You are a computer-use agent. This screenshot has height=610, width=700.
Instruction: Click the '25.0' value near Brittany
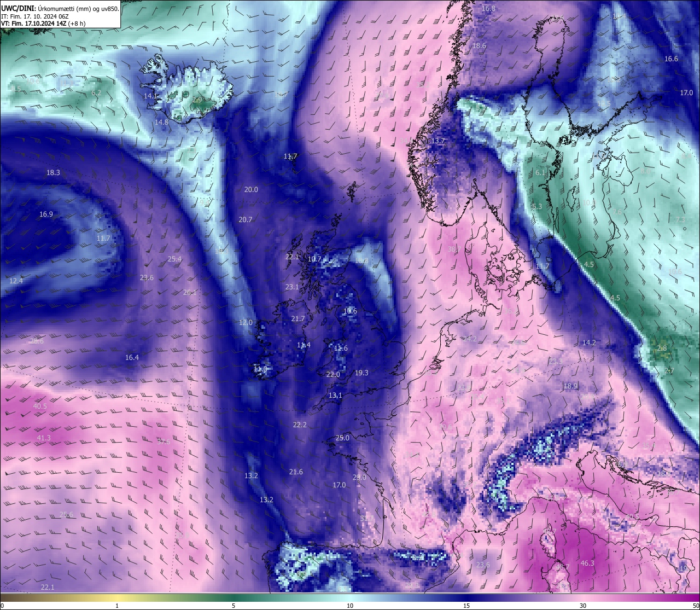[342, 438]
